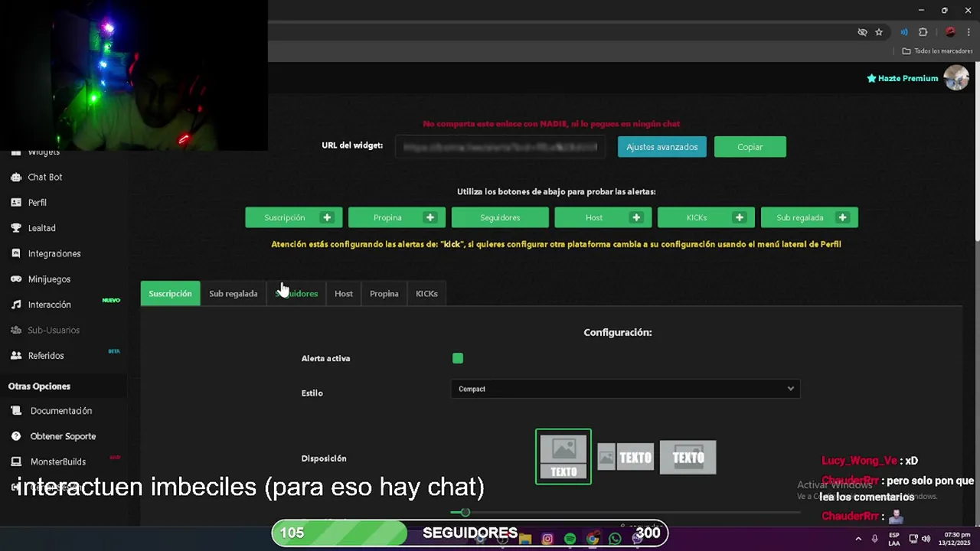The image size is (980, 551).
Task: Select text-over-image Disposición layout
Action: (x=688, y=457)
